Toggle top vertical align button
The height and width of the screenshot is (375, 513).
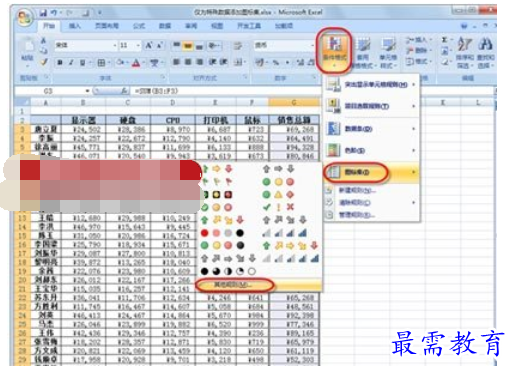point(177,45)
